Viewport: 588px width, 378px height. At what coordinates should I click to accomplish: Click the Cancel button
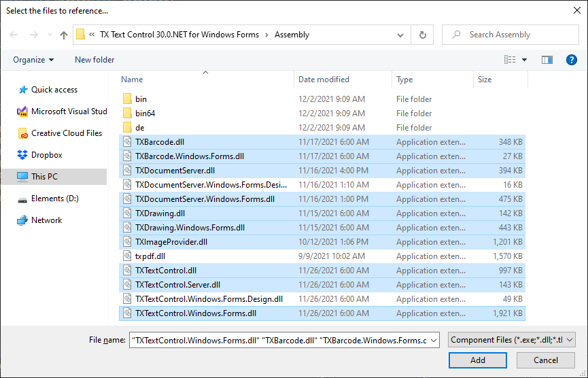[546, 360]
